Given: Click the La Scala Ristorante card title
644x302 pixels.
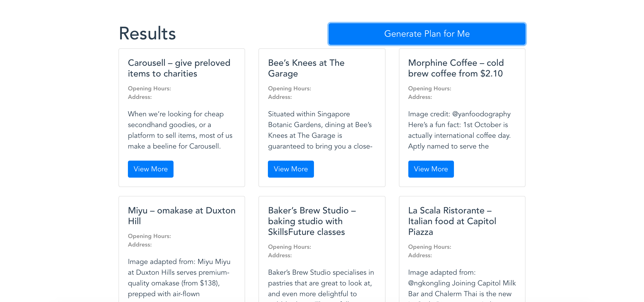Looking at the screenshot, I should pos(452,221).
